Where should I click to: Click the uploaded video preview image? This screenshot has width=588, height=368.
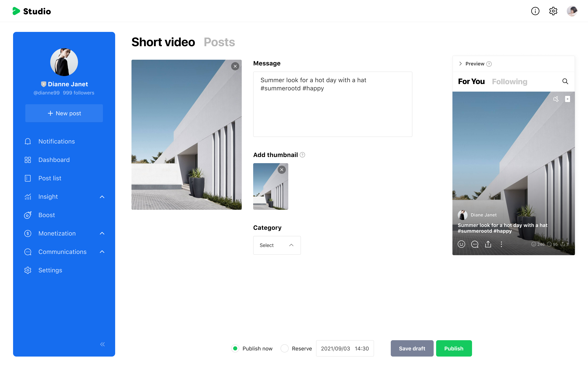pos(186,135)
